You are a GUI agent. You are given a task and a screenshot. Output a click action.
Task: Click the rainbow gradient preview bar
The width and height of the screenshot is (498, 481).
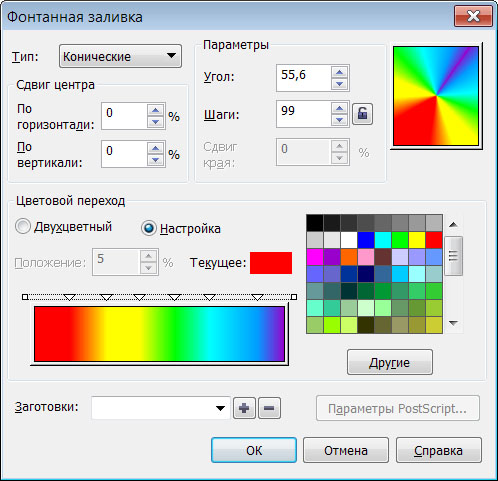[159, 334]
